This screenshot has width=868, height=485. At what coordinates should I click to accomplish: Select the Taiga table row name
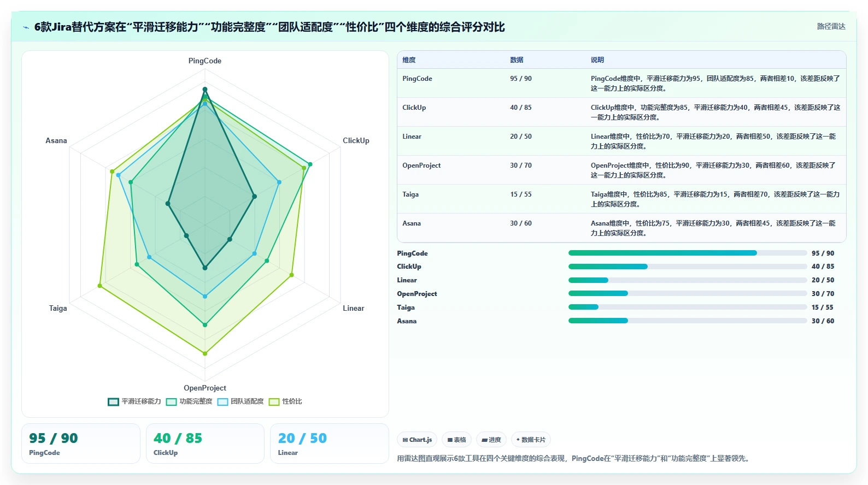click(410, 194)
